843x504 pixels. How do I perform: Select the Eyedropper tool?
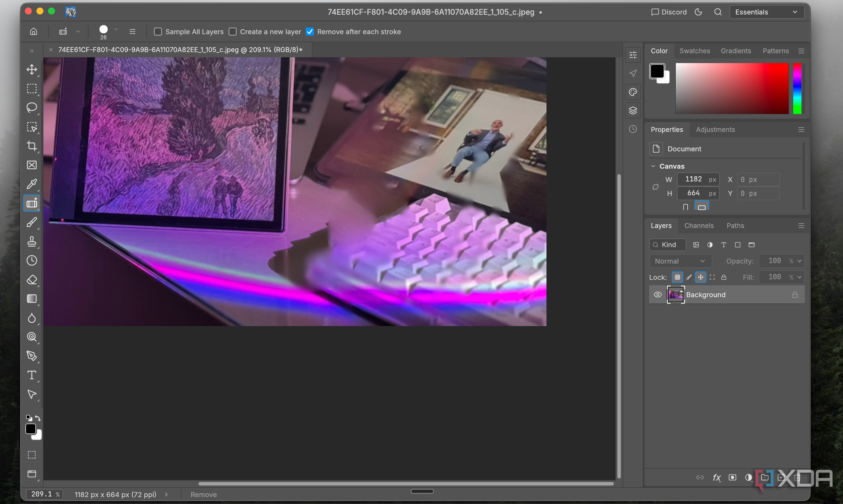click(x=32, y=184)
